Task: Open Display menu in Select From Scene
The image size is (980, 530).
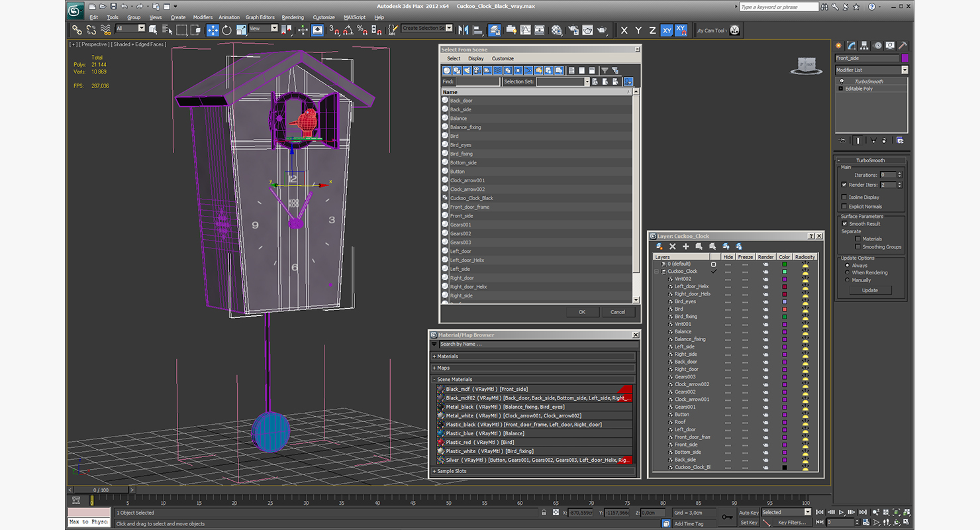Action: [475, 58]
